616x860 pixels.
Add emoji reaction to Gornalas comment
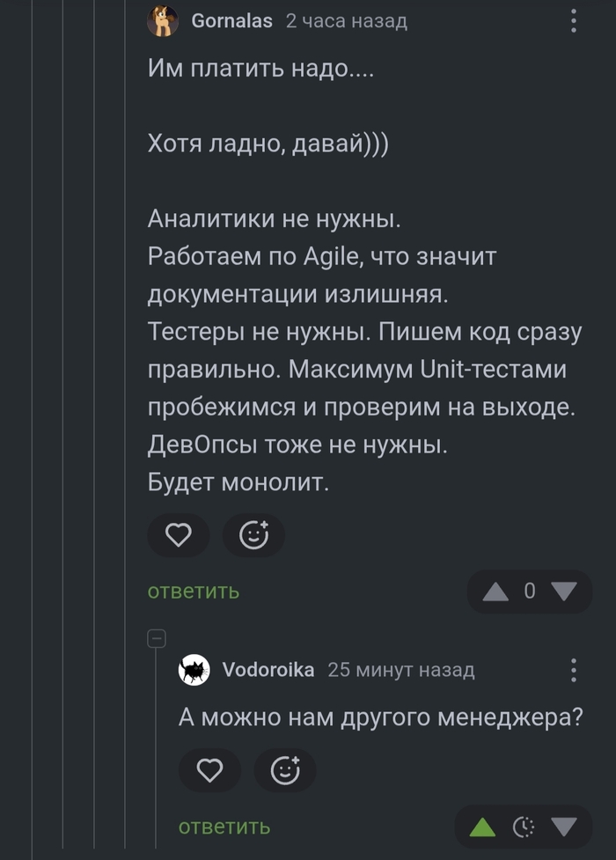coord(253,535)
